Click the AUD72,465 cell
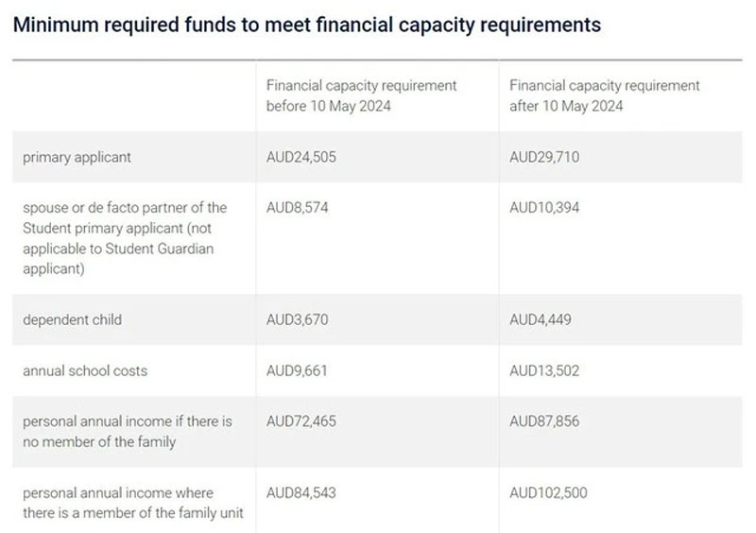The image size is (756, 533). click(x=301, y=421)
